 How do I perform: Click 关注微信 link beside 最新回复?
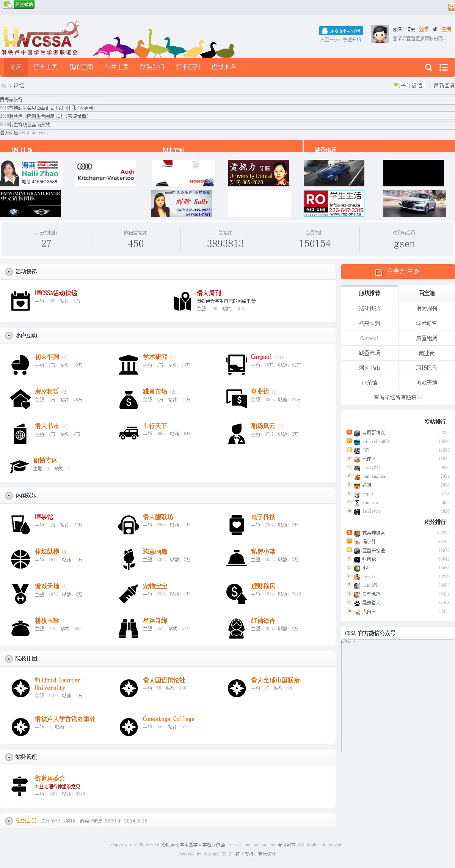click(408, 86)
